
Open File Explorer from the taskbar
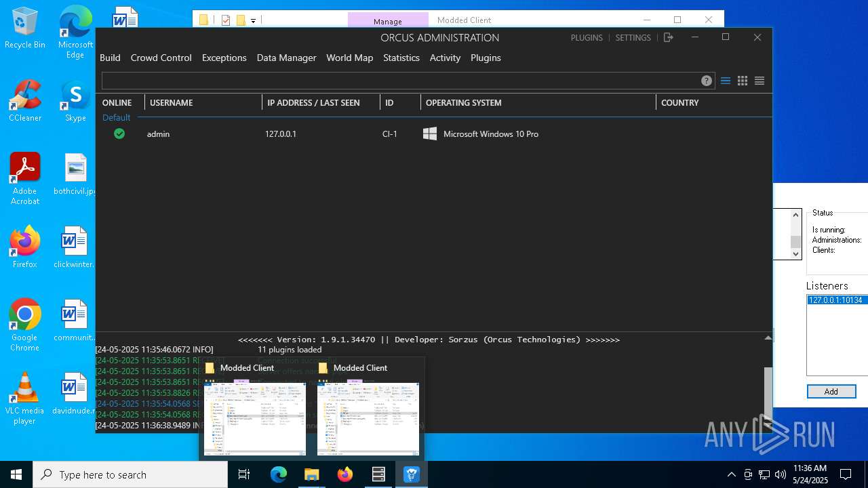click(x=312, y=474)
